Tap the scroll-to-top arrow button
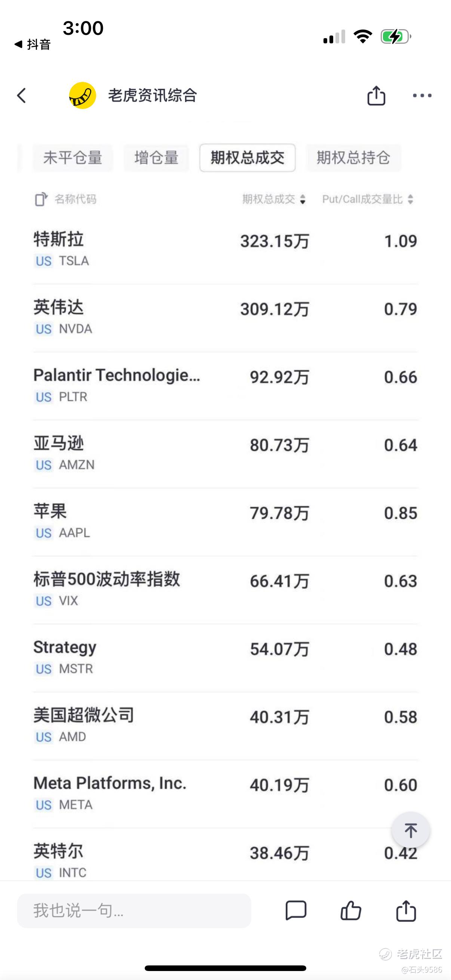 click(411, 830)
